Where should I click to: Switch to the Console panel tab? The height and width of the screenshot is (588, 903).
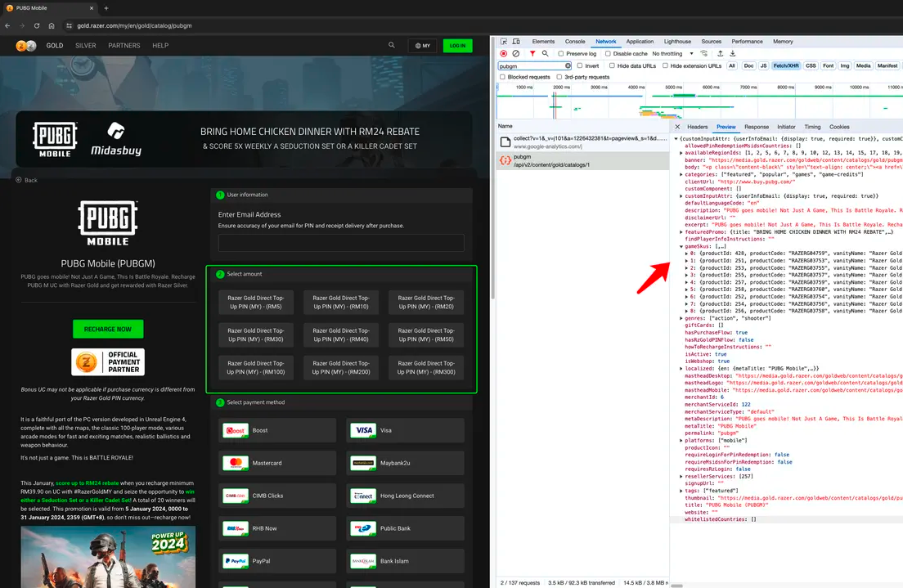[575, 42]
